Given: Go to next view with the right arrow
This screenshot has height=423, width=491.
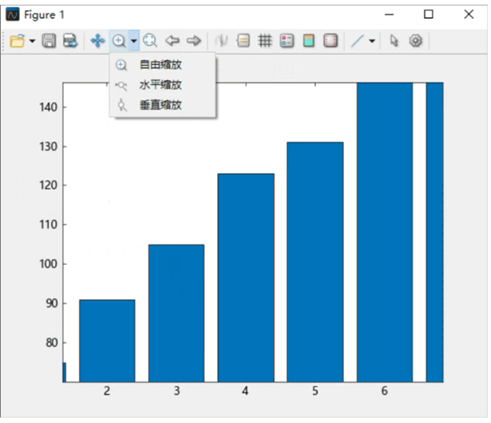Looking at the screenshot, I should coord(194,41).
